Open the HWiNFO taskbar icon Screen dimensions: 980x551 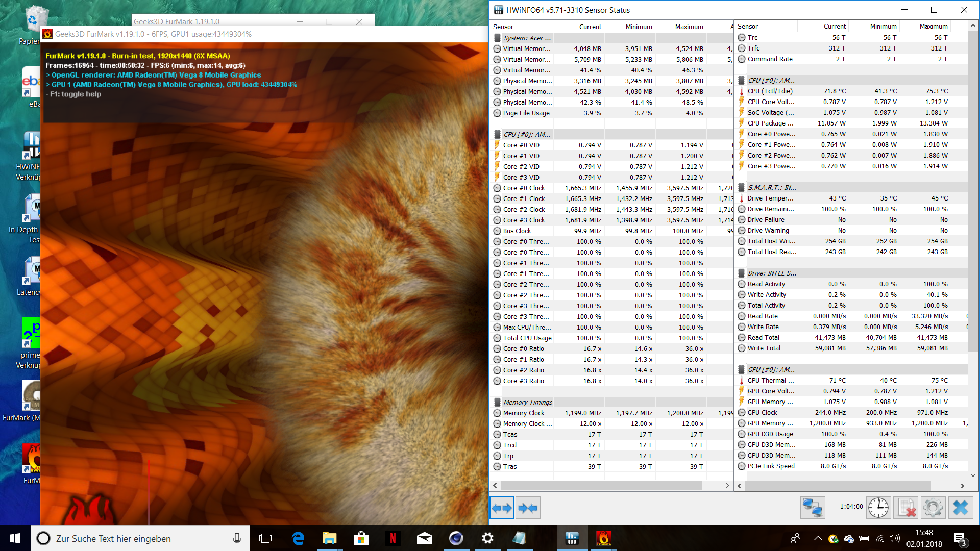(x=572, y=538)
